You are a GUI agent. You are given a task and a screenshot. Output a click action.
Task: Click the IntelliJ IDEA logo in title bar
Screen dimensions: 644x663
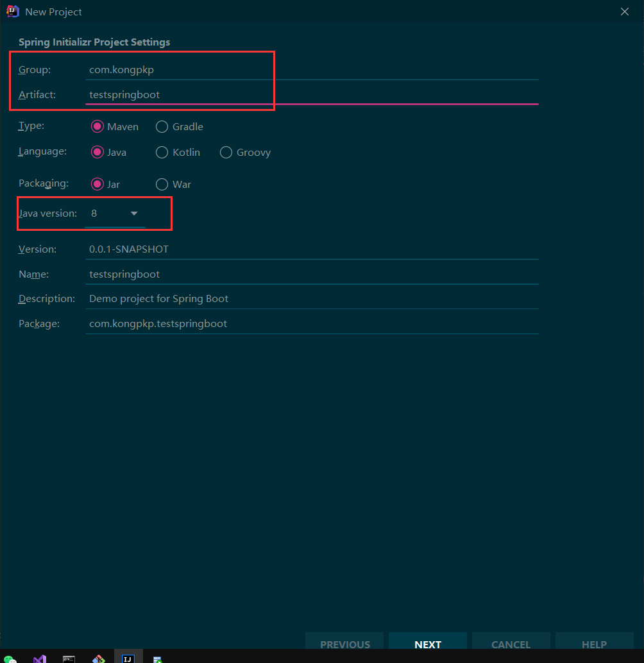tap(13, 12)
